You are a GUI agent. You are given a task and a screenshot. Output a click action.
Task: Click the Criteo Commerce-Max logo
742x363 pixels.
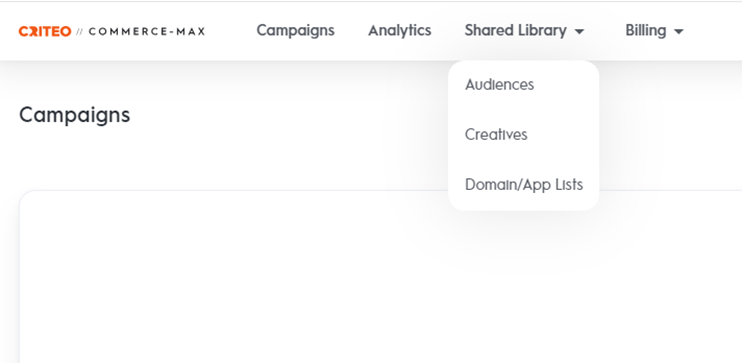pyautogui.click(x=112, y=31)
